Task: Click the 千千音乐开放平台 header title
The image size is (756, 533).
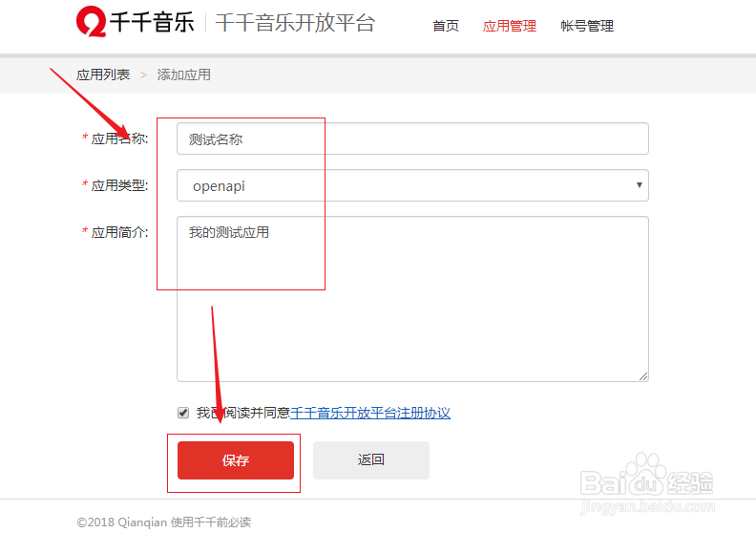Action: point(295,23)
